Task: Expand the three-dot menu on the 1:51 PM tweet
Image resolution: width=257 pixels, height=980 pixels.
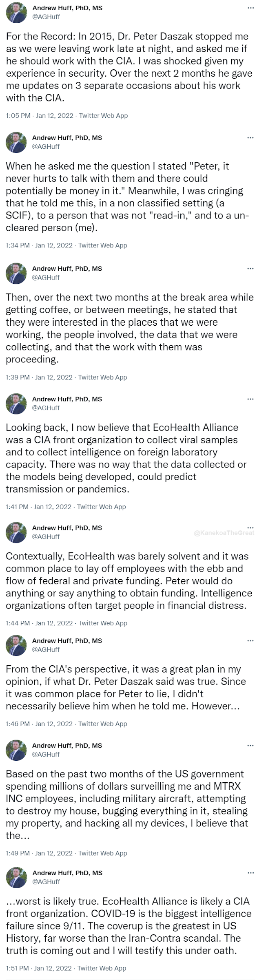Action: click(x=250, y=873)
